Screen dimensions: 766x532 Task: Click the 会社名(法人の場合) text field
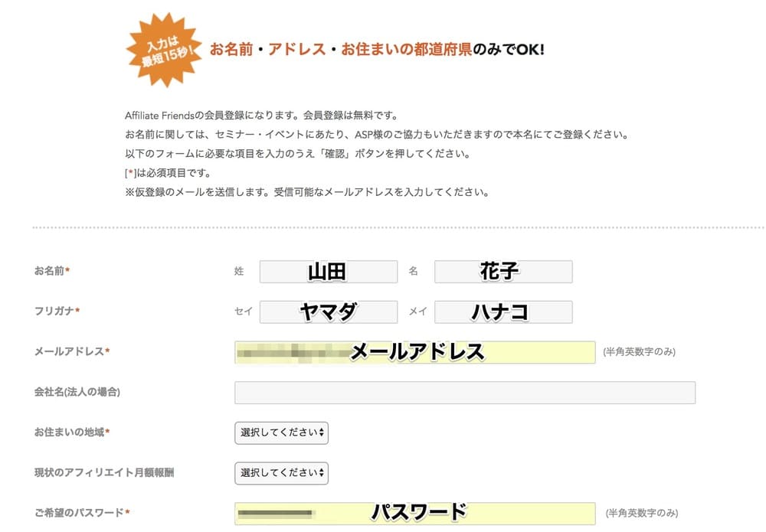(x=465, y=393)
